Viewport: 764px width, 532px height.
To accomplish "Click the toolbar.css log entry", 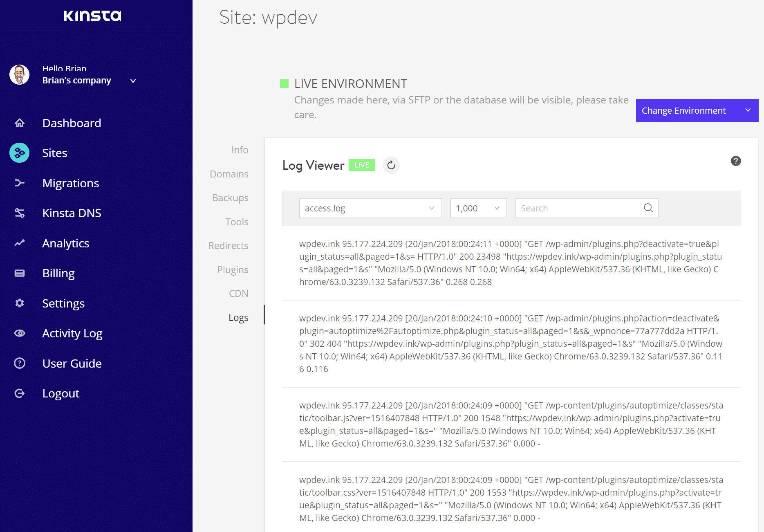I will (511, 499).
